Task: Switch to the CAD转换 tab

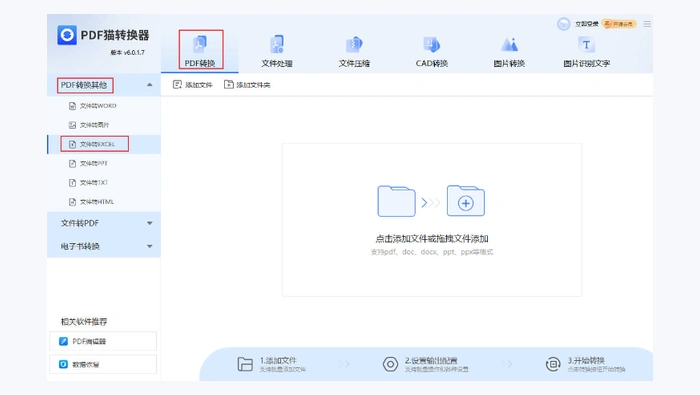Action: 431,51
